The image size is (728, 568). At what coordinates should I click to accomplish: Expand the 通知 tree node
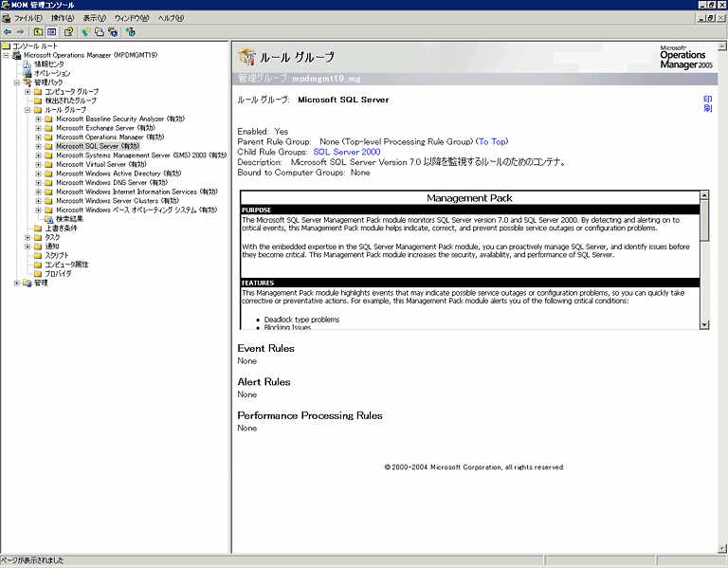[27, 247]
